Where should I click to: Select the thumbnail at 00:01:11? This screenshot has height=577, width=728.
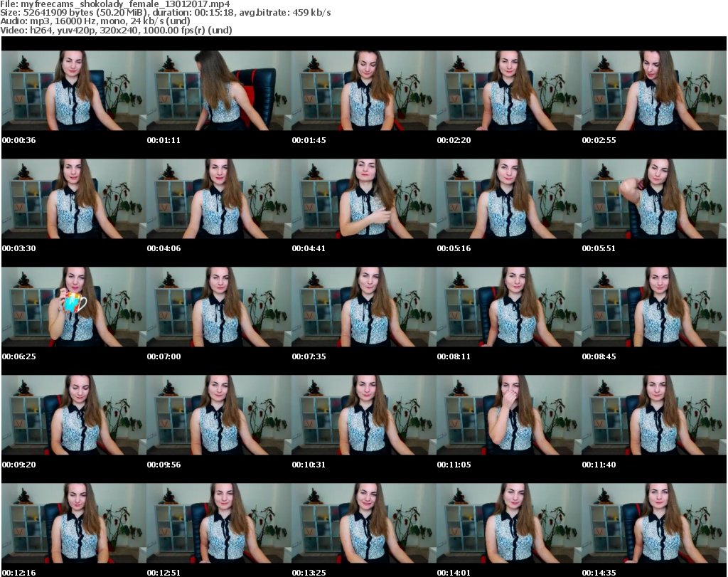tap(219, 90)
